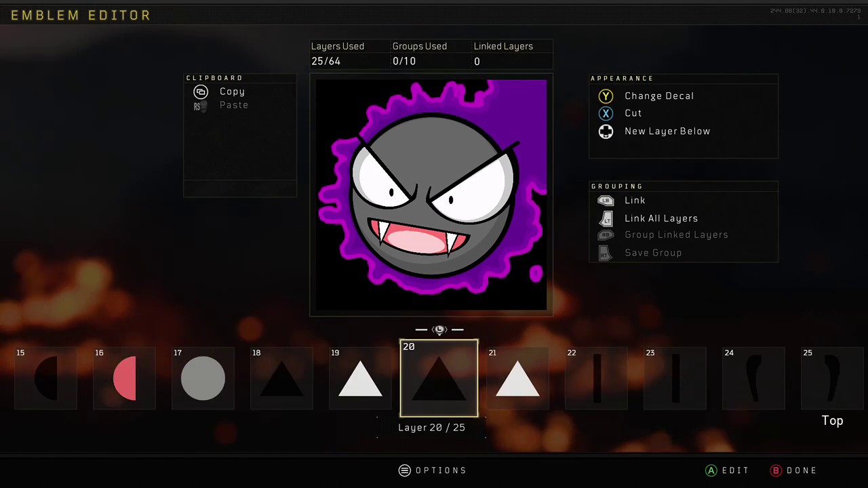
Task: Select layer 18 black triangle thumbnail
Action: tap(281, 378)
